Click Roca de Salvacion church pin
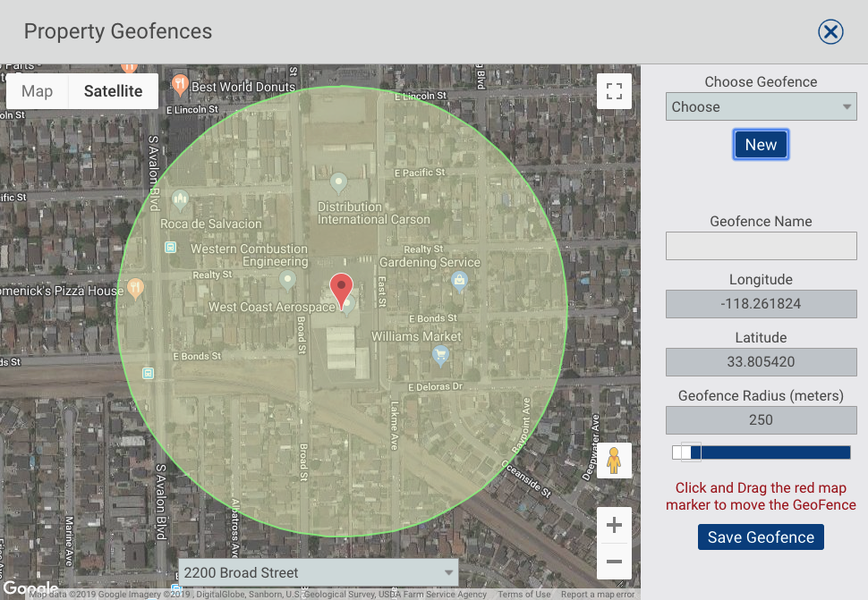This screenshot has width=868, height=600. point(181,200)
